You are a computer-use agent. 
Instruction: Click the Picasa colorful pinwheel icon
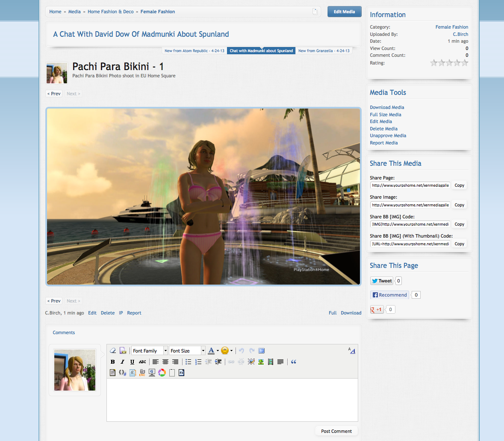[x=162, y=373]
